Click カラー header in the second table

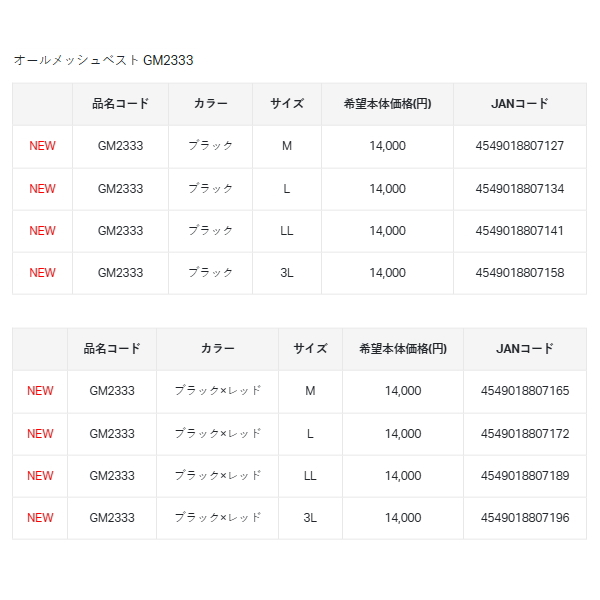(x=217, y=349)
